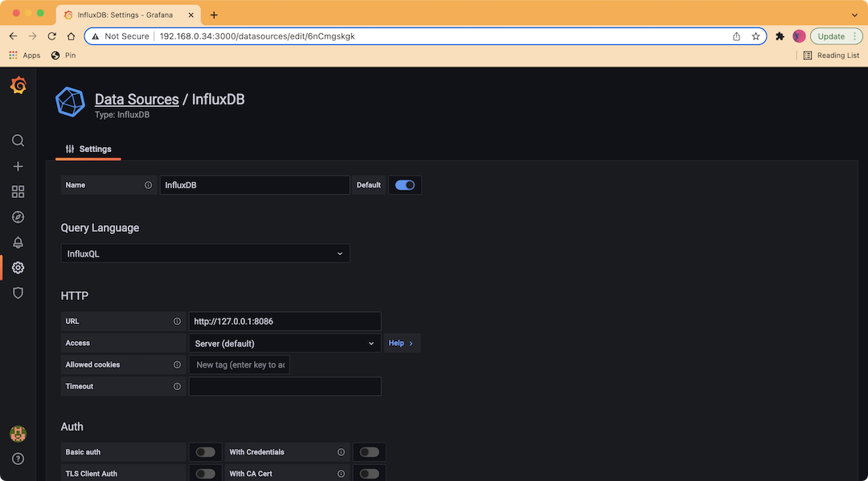The width and height of the screenshot is (868, 481).
Task: Select the Settings tab
Action: (88, 149)
